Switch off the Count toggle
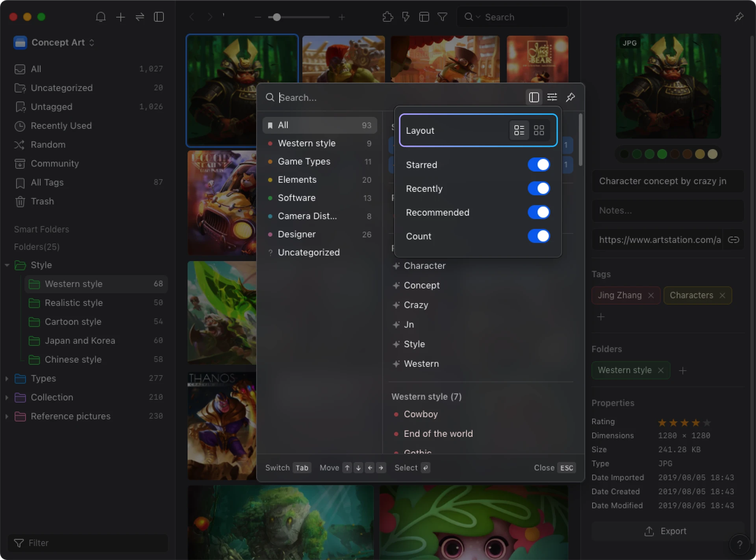Viewport: 756px width, 560px height. pos(538,236)
